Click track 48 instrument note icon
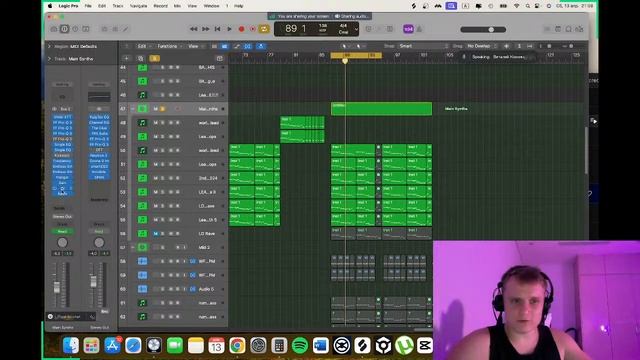The image size is (640, 360). [x=142, y=123]
